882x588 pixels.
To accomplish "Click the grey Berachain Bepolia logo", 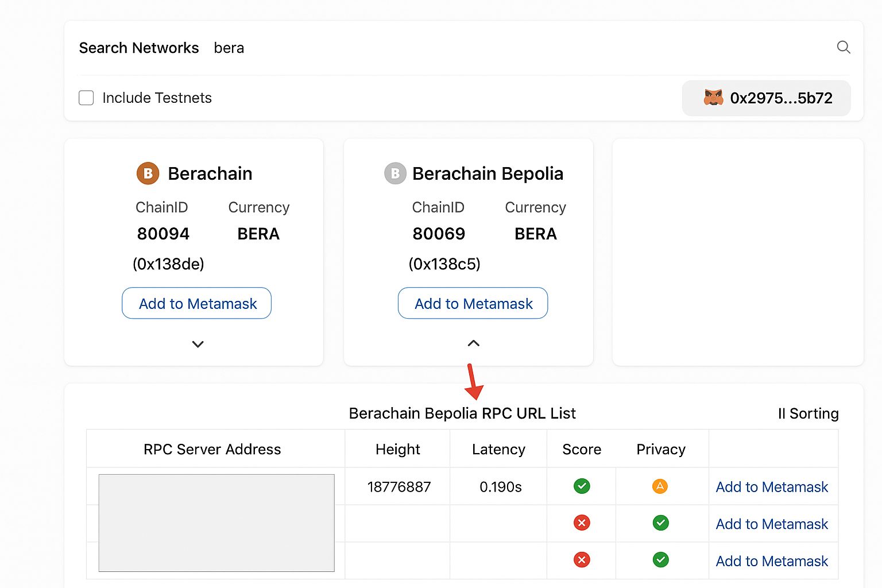I will 395,173.
